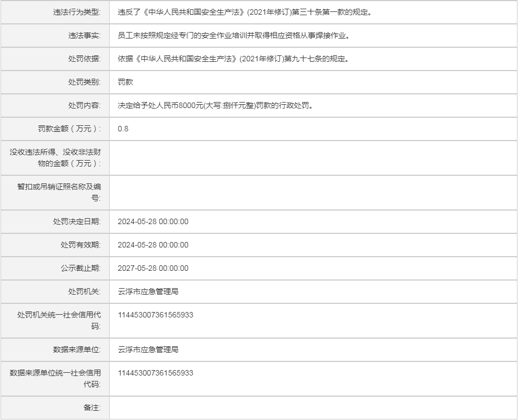Click the 处罚有效期 date value
Viewport: 518px width, 420px height.
153,245
